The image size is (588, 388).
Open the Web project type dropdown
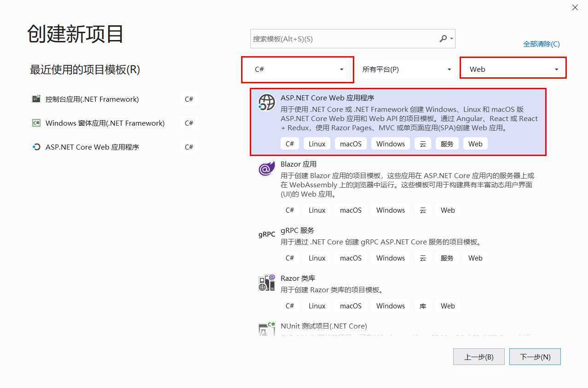tap(513, 69)
